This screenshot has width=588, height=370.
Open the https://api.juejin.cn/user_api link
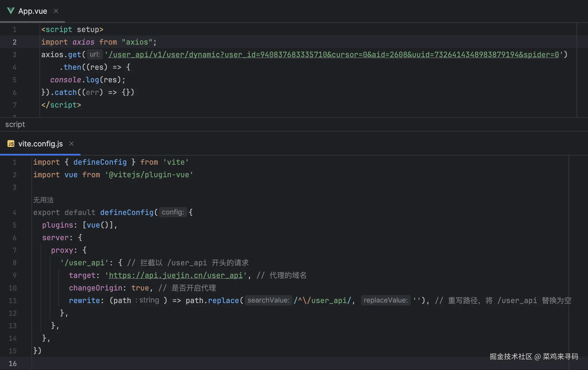click(x=176, y=275)
